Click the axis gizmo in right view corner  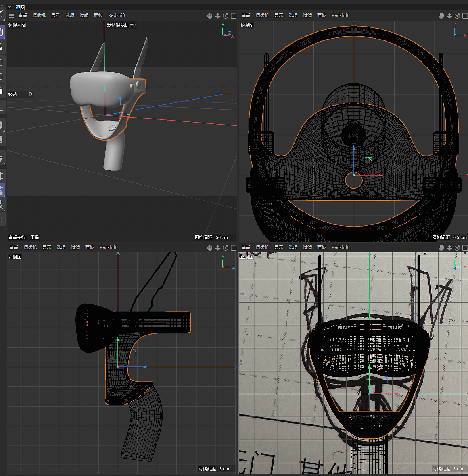click(228, 262)
